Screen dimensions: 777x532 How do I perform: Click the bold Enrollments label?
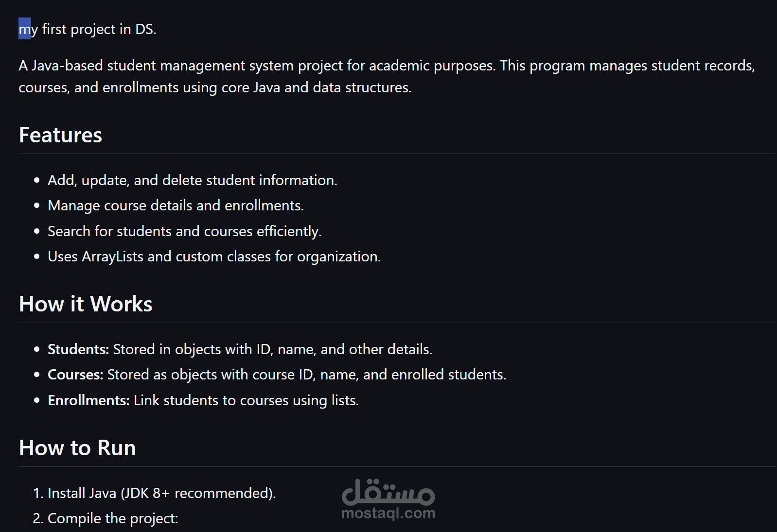click(88, 400)
